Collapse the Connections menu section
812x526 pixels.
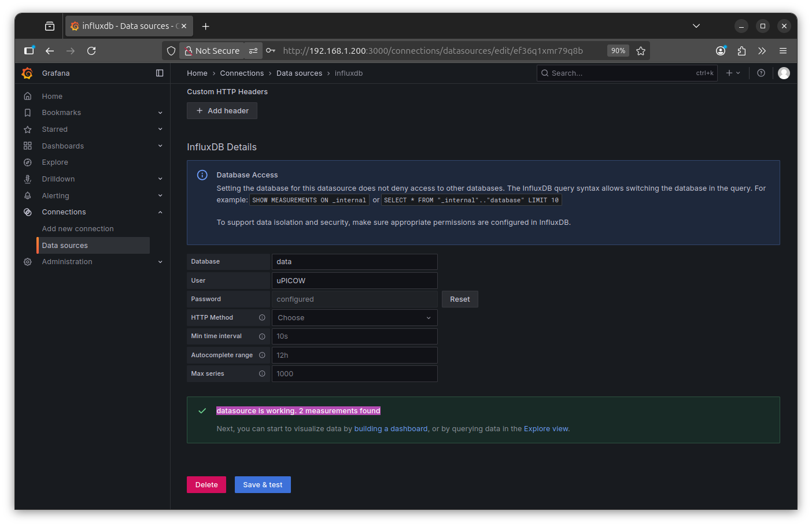(x=160, y=212)
